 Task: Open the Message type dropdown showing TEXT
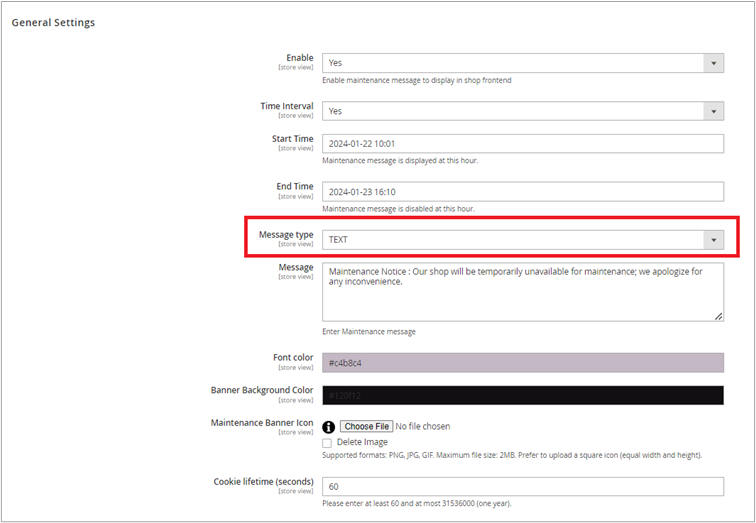tap(522, 240)
